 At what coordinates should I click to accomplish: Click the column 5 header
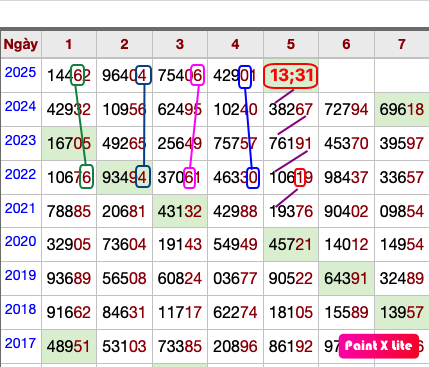pyautogui.click(x=291, y=44)
